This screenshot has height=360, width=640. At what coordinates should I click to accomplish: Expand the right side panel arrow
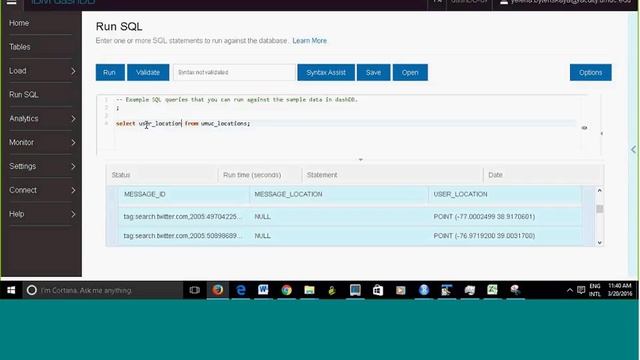pos(633,150)
